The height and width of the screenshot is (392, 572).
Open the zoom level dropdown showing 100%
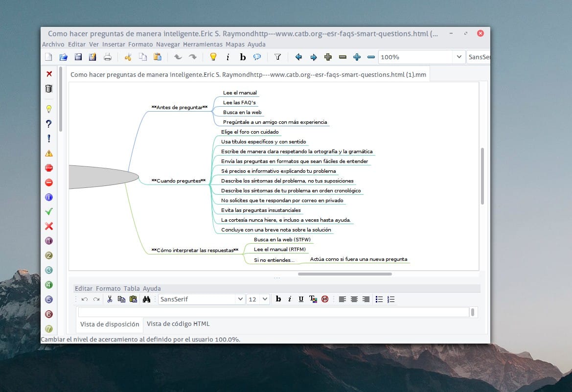[x=459, y=57]
